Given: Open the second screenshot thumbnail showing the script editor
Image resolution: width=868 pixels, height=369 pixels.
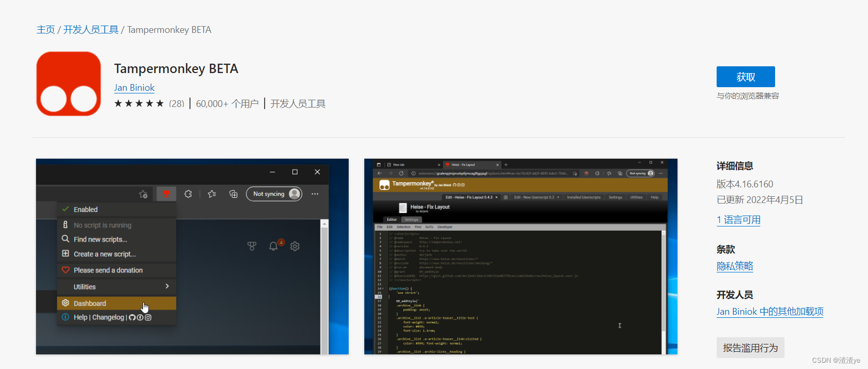Looking at the screenshot, I should 521,256.
